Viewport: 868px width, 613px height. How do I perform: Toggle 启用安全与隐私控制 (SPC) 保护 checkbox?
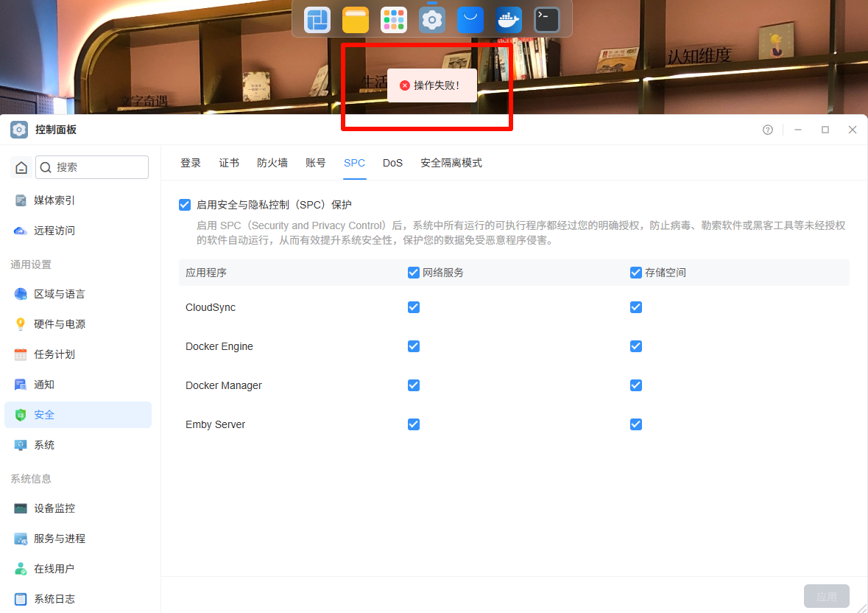click(185, 205)
